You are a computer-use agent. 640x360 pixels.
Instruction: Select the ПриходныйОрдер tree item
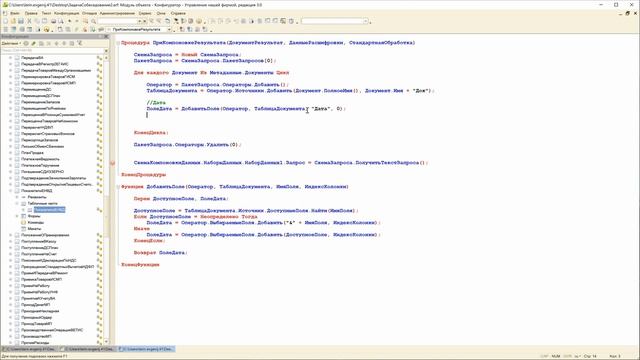point(37,317)
